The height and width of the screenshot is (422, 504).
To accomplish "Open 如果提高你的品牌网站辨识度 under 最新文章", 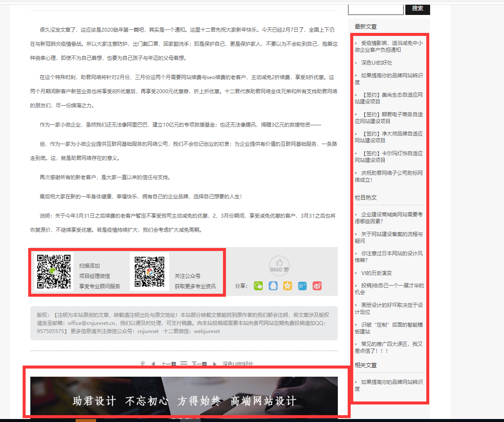I will click(x=388, y=79).
